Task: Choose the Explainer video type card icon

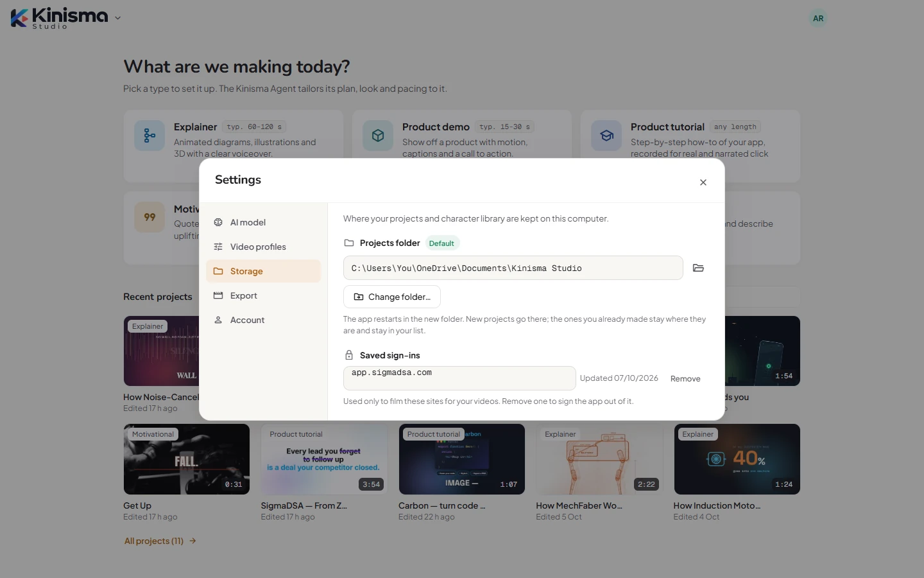Action: pos(150,136)
